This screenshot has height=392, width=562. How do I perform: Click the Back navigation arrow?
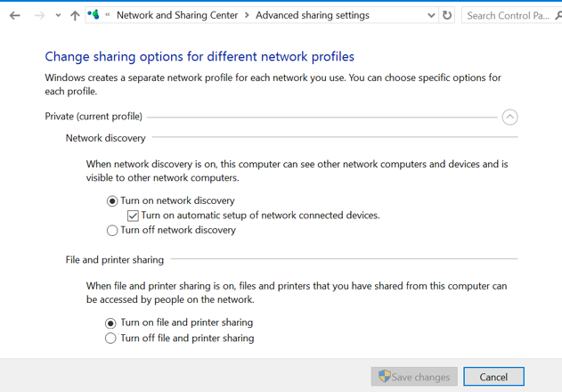15,15
